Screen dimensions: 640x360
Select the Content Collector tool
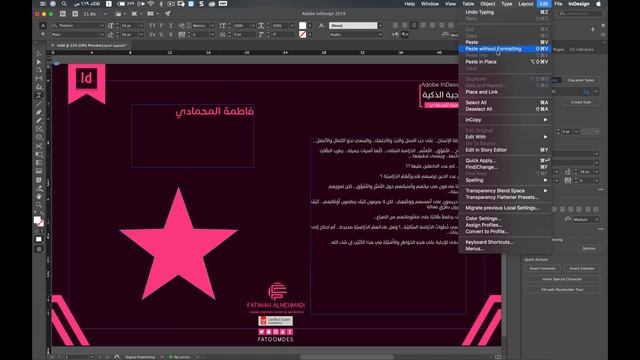click(39, 87)
